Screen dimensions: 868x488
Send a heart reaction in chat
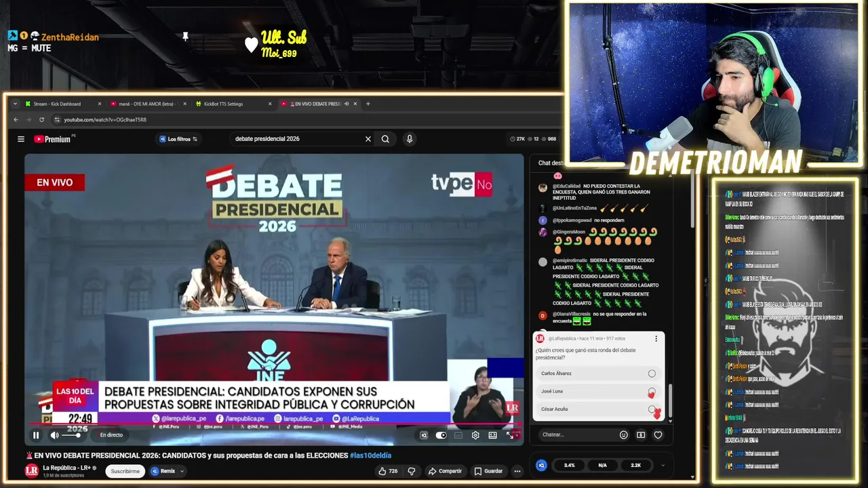click(658, 435)
